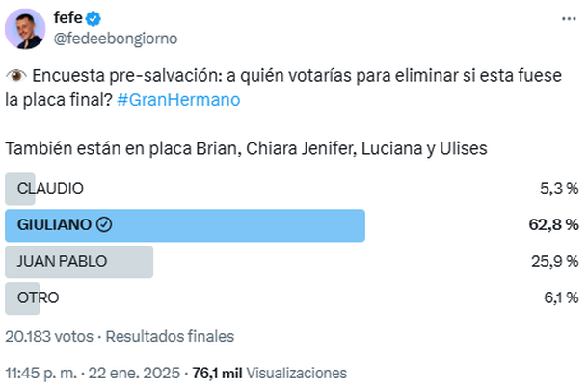Click the Resultados finales label
588x388 pixels.
click(x=170, y=336)
